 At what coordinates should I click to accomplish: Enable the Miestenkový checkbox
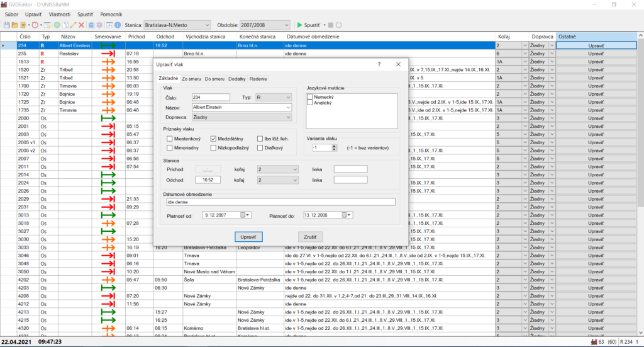(x=170, y=139)
